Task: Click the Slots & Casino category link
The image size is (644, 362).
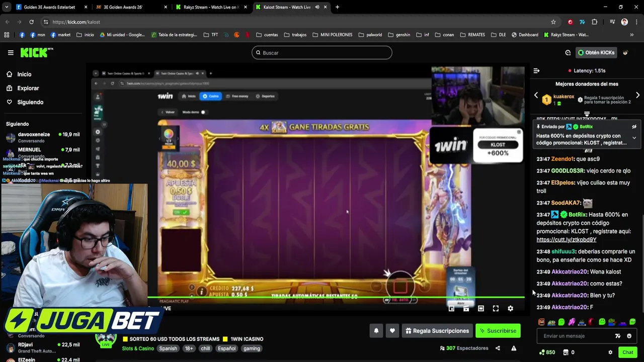Action: [x=138, y=348]
